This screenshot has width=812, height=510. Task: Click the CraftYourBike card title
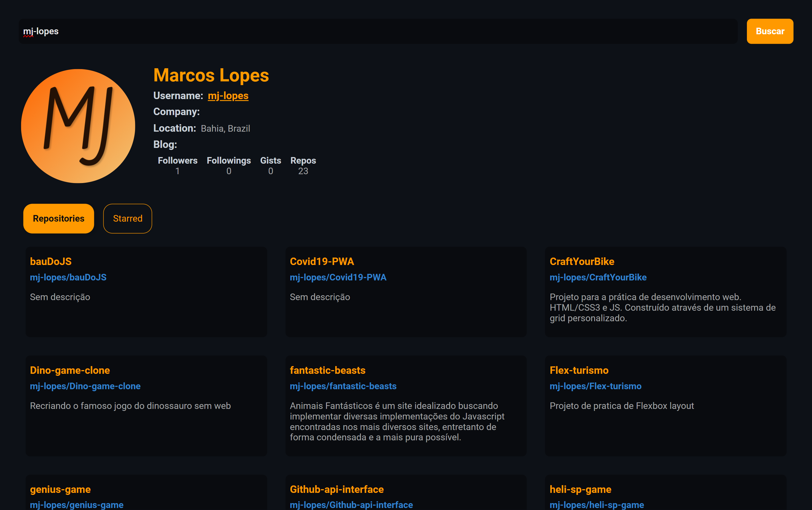tap(582, 261)
